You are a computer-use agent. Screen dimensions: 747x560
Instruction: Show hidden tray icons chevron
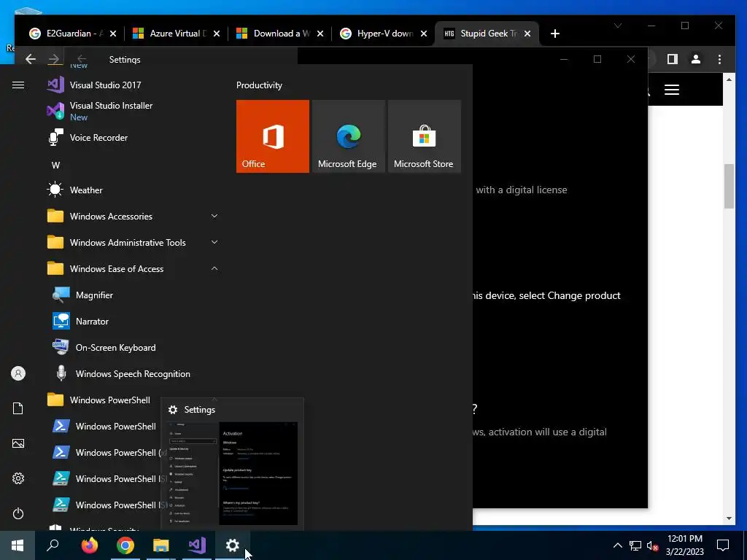[x=617, y=545]
